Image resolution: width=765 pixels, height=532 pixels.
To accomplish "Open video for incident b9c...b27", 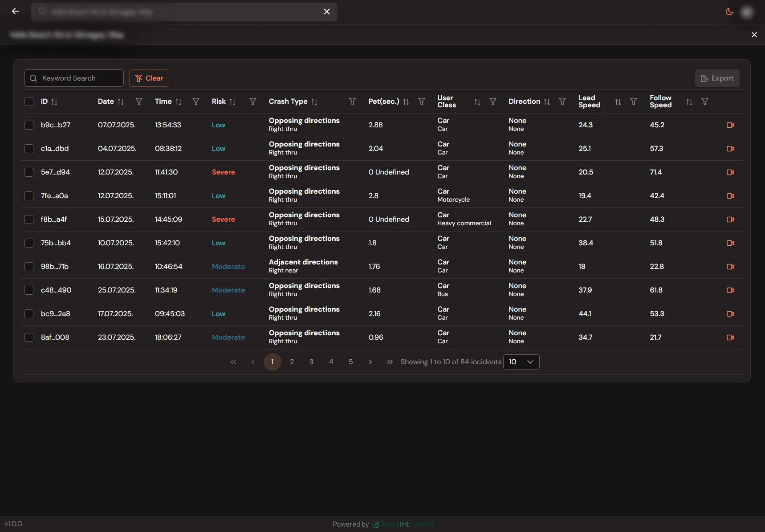I will coord(730,125).
